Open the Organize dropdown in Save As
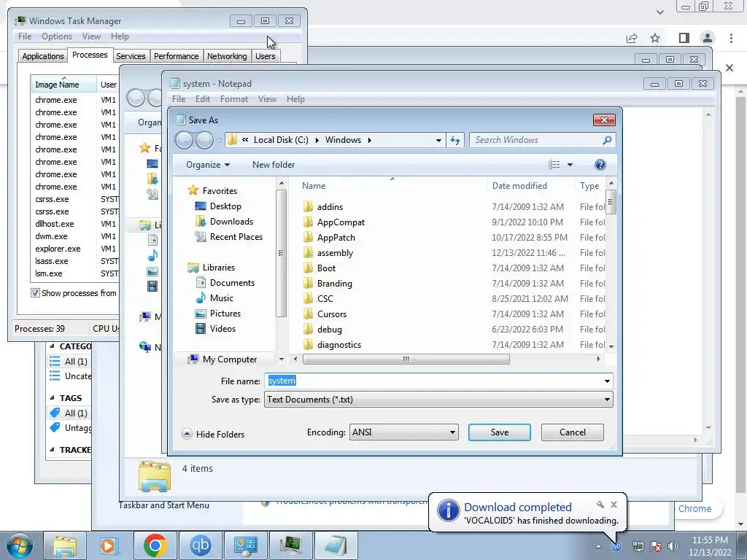 pyautogui.click(x=208, y=165)
